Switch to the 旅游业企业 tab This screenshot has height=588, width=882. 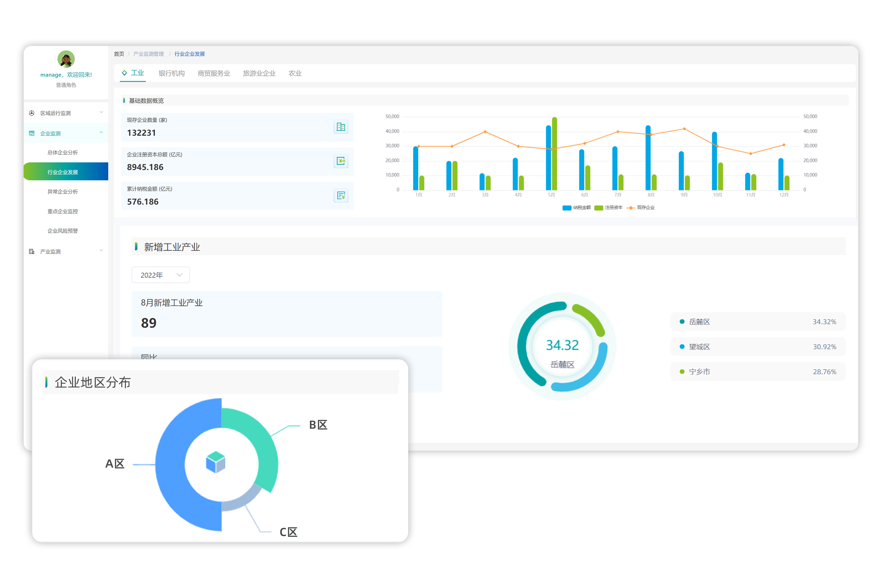[259, 73]
